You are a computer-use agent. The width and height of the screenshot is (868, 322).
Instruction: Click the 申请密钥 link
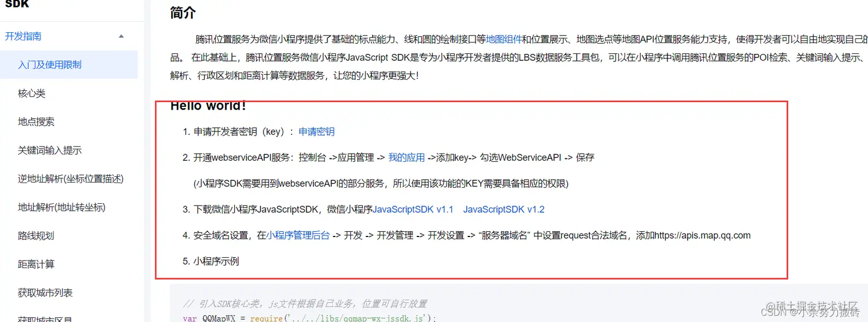[x=316, y=131]
